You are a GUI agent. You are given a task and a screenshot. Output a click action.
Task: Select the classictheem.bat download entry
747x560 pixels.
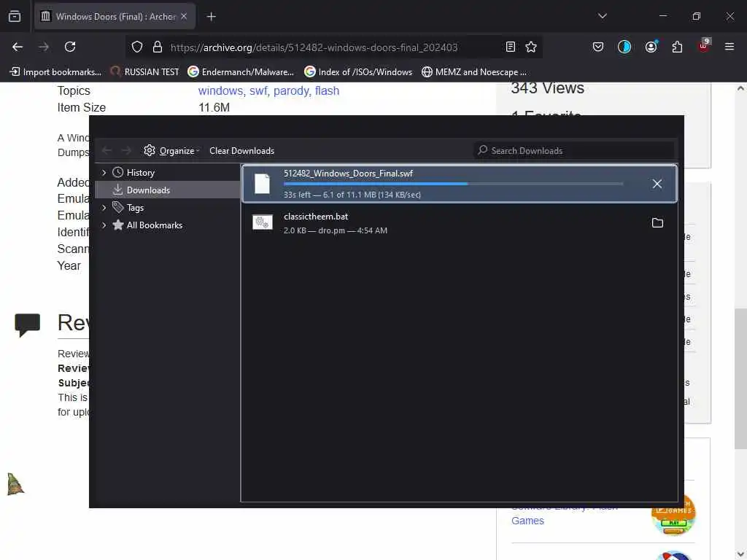[x=460, y=223]
